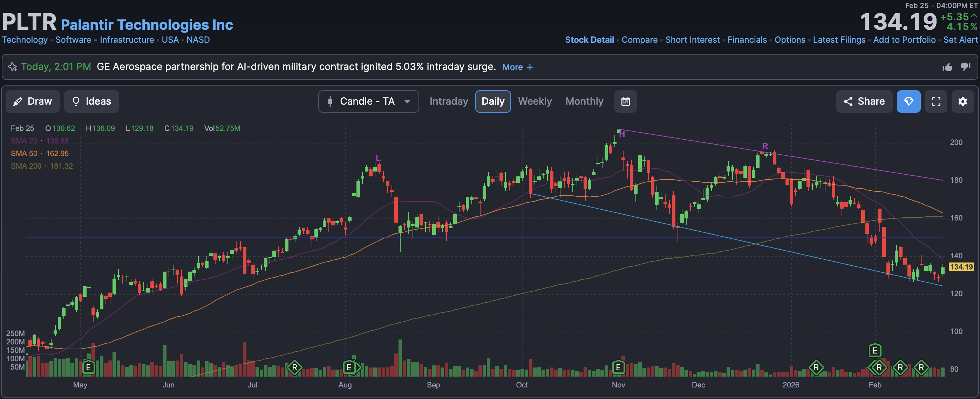Open the Candle - TA chart type dropdown
The height and width of the screenshot is (399, 980).
point(368,101)
